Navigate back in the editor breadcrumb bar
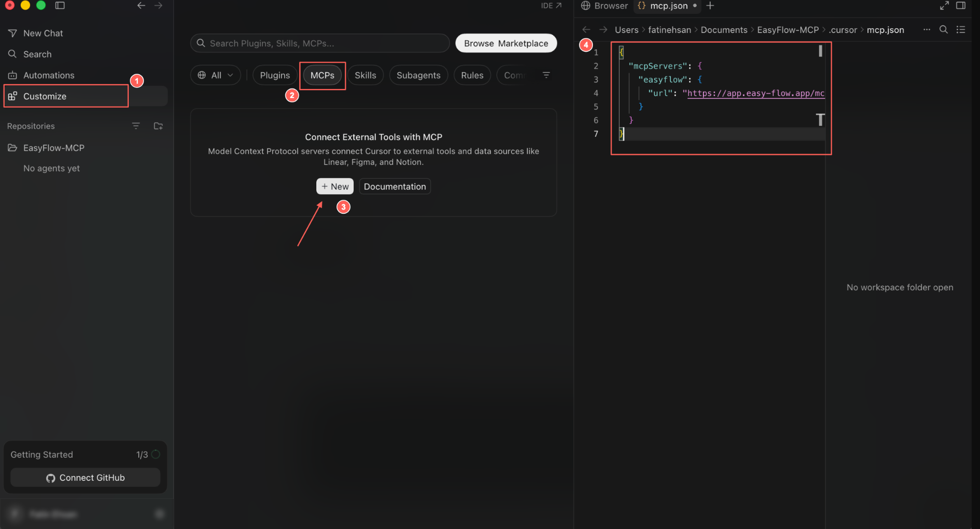This screenshot has height=529, width=980. click(586, 30)
